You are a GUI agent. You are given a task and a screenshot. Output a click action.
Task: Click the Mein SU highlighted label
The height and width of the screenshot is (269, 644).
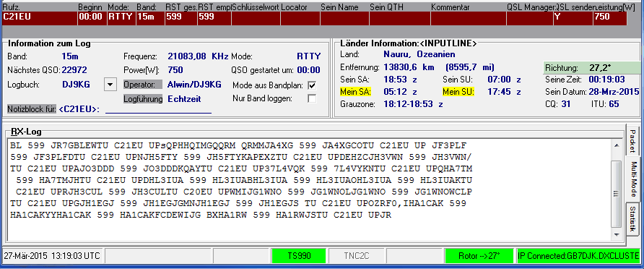tap(458, 91)
